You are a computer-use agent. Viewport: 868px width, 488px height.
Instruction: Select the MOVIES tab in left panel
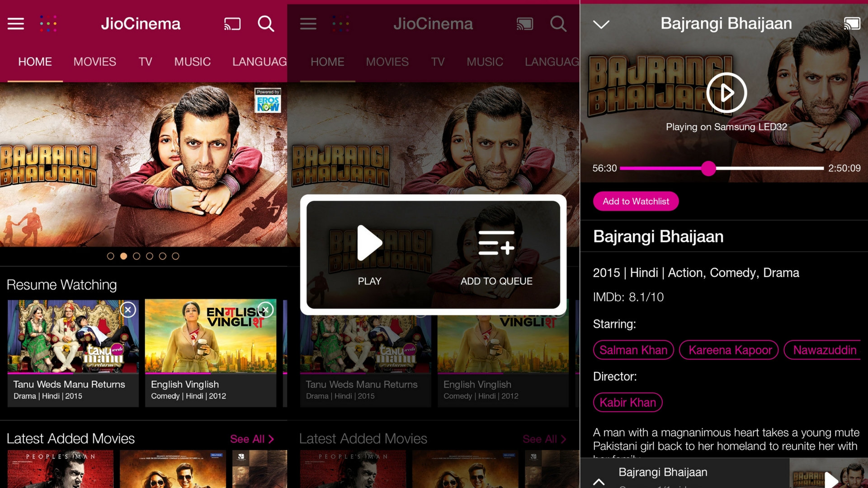(94, 61)
